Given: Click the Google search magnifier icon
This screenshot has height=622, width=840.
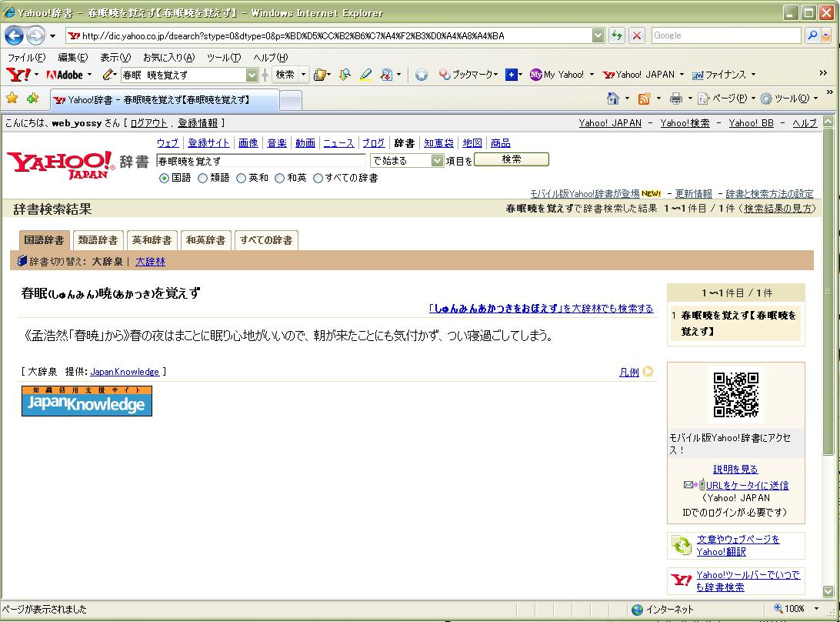Looking at the screenshot, I should (x=812, y=35).
